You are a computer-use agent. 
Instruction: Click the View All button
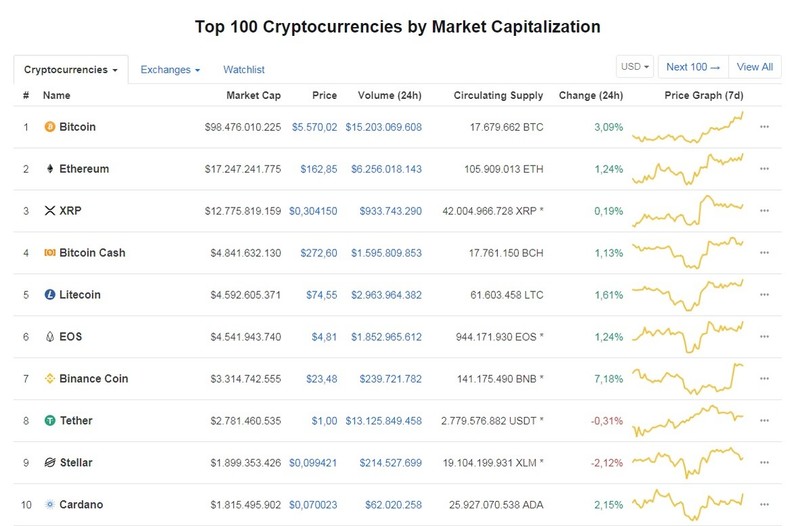click(x=755, y=67)
